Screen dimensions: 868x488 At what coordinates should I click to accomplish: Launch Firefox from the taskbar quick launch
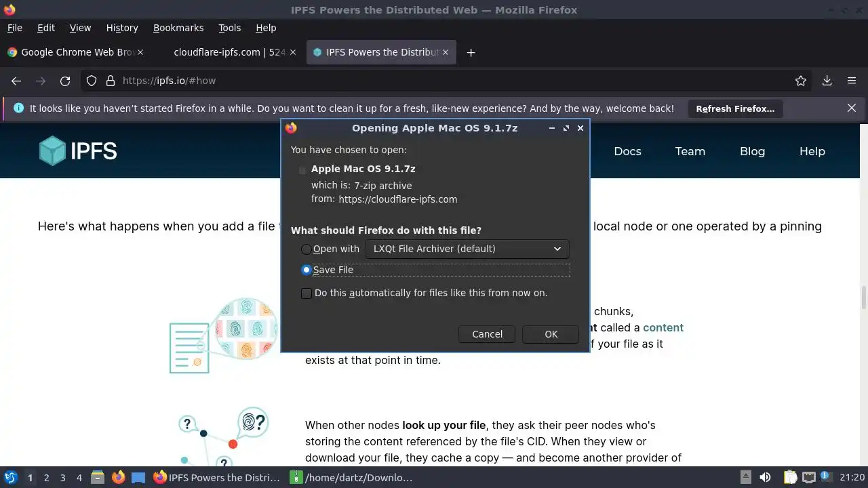pos(118,477)
